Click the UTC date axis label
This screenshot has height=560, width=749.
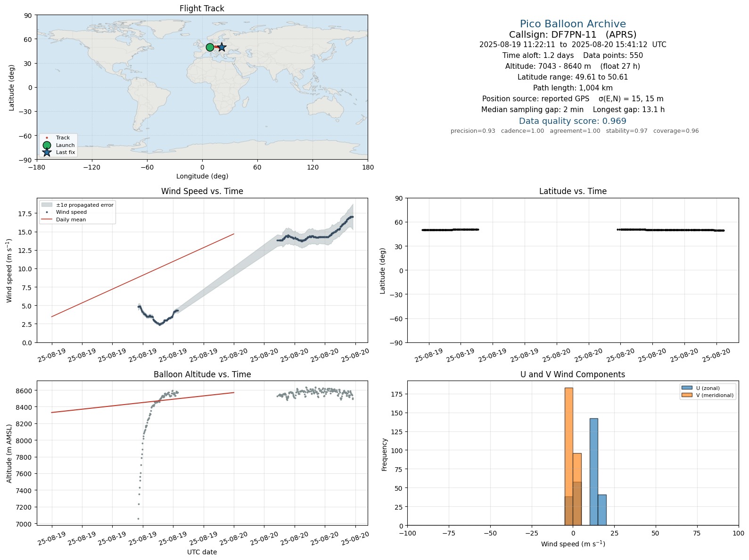click(x=202, y=552)
